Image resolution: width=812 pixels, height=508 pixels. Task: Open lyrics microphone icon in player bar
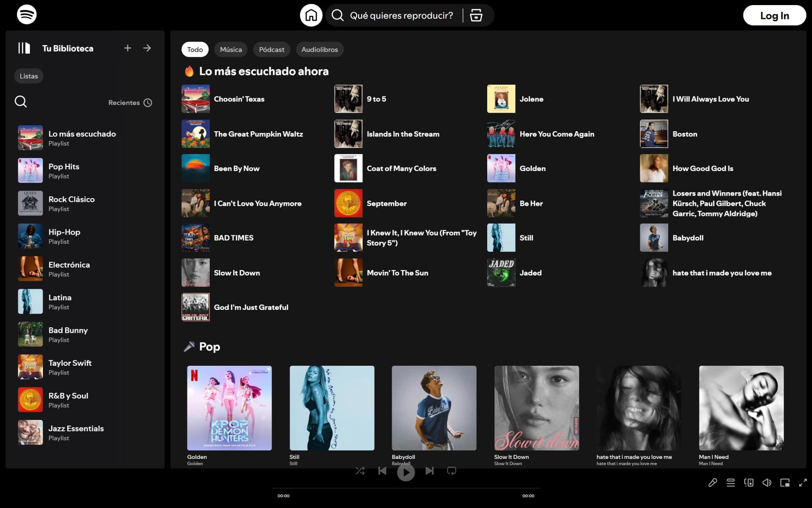coord(713,483)
